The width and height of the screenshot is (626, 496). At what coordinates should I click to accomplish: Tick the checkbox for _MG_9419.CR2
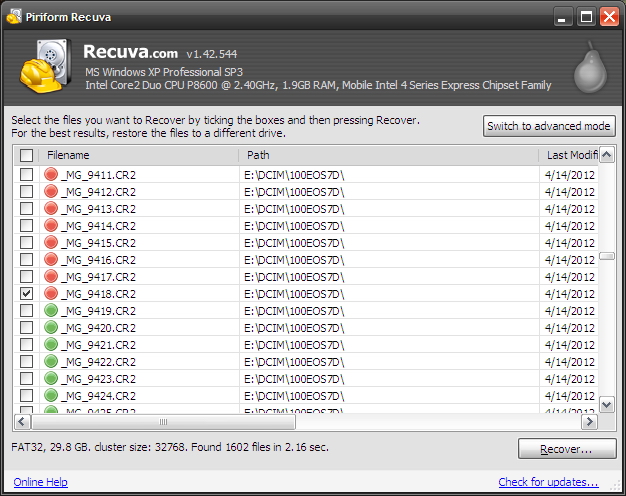pyautogui.click(x=26, y=310)
